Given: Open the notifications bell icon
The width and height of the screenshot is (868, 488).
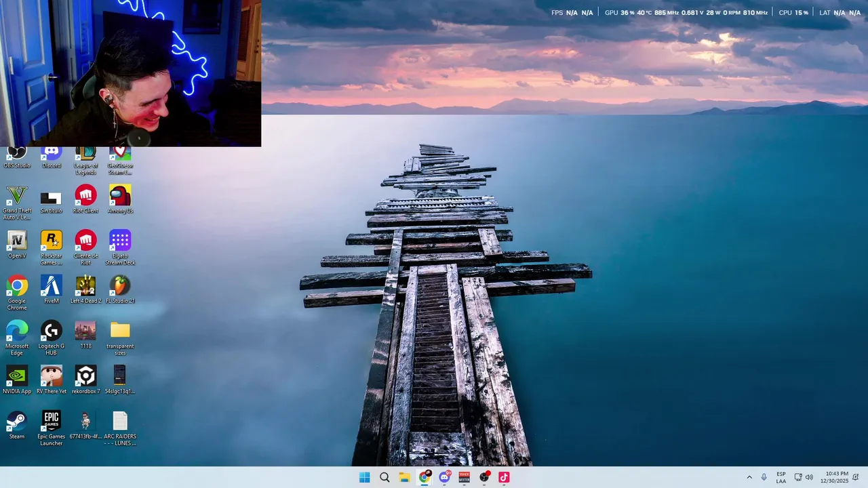Looking at the screenshot, I should click(x=856, y=477).
